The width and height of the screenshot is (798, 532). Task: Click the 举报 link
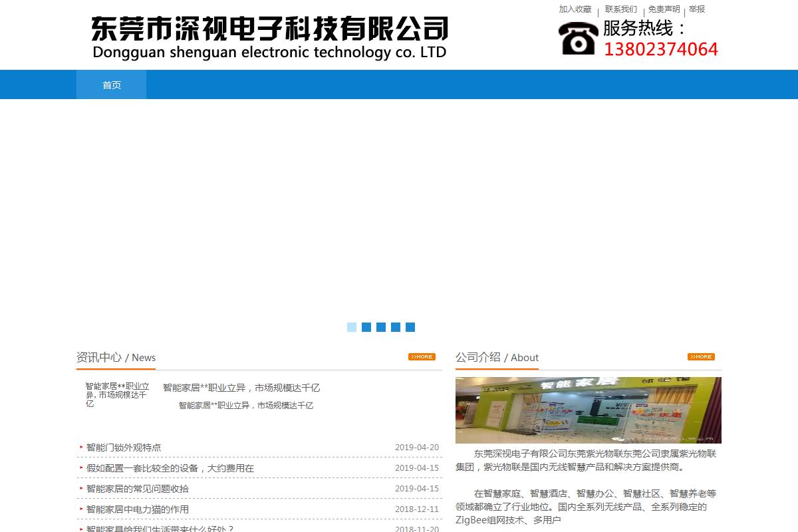point(697,9)
